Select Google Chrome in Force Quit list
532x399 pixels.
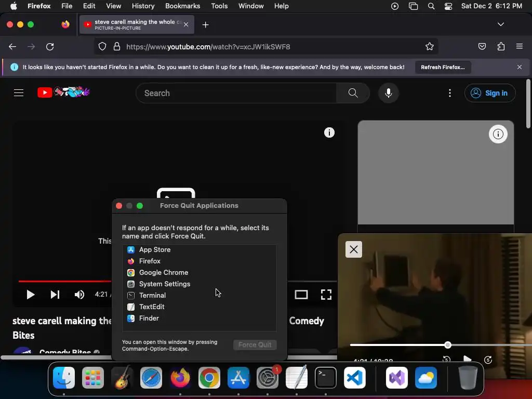point(199,272)
